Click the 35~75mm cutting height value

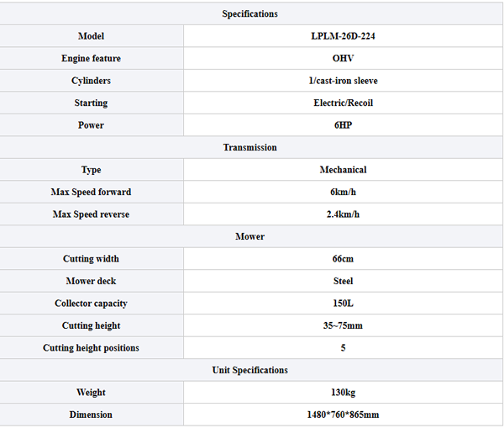click(x=343, y=326)
